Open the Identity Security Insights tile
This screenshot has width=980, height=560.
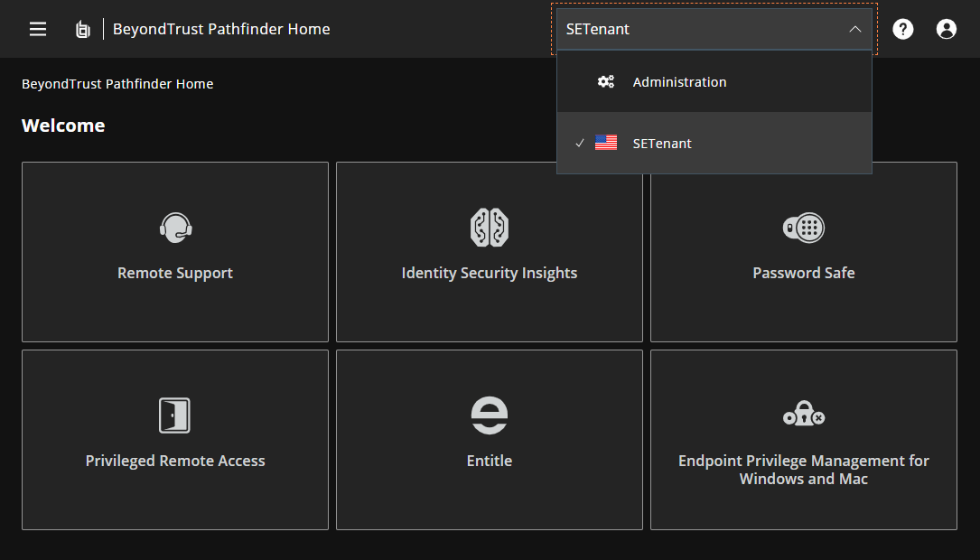tap(490, 252)
